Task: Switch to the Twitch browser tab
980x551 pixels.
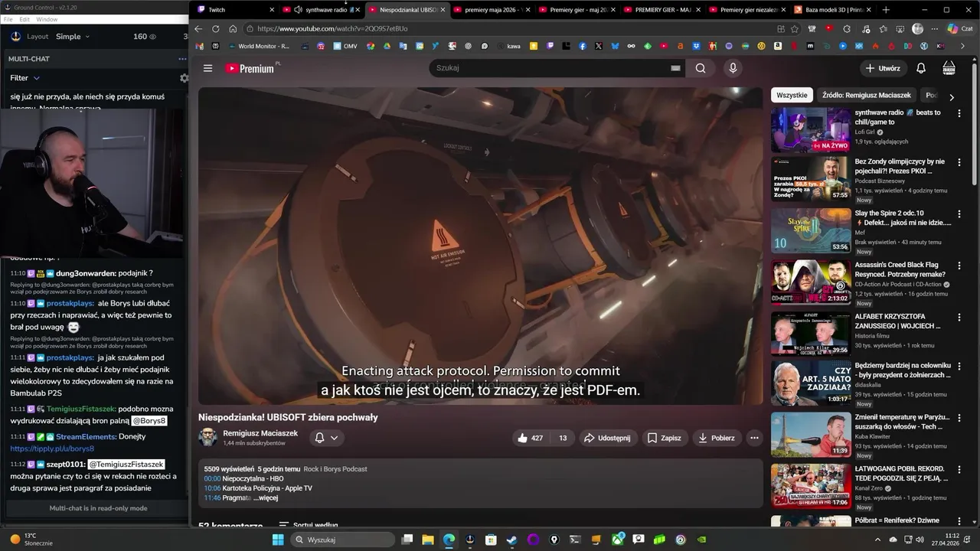Action: (234, 9)
